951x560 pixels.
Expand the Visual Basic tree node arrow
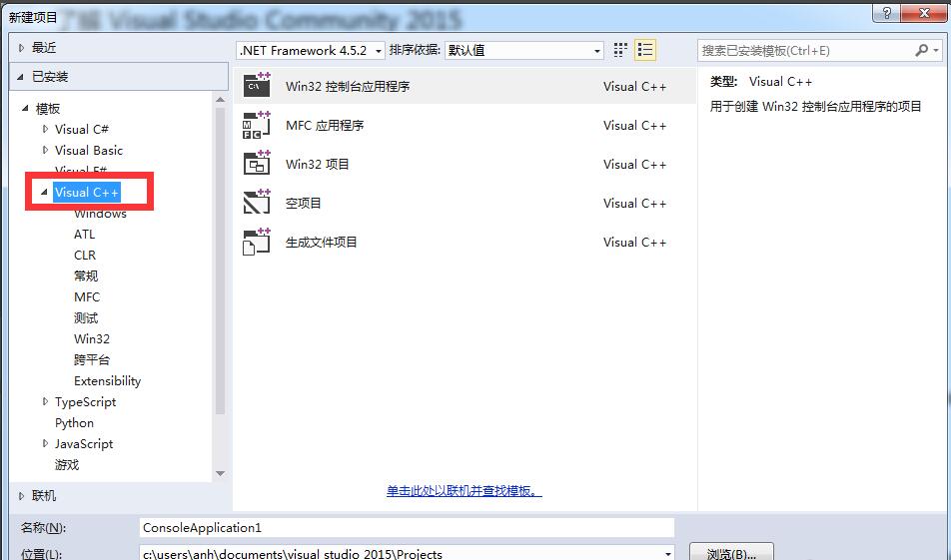tap(46, 150)
